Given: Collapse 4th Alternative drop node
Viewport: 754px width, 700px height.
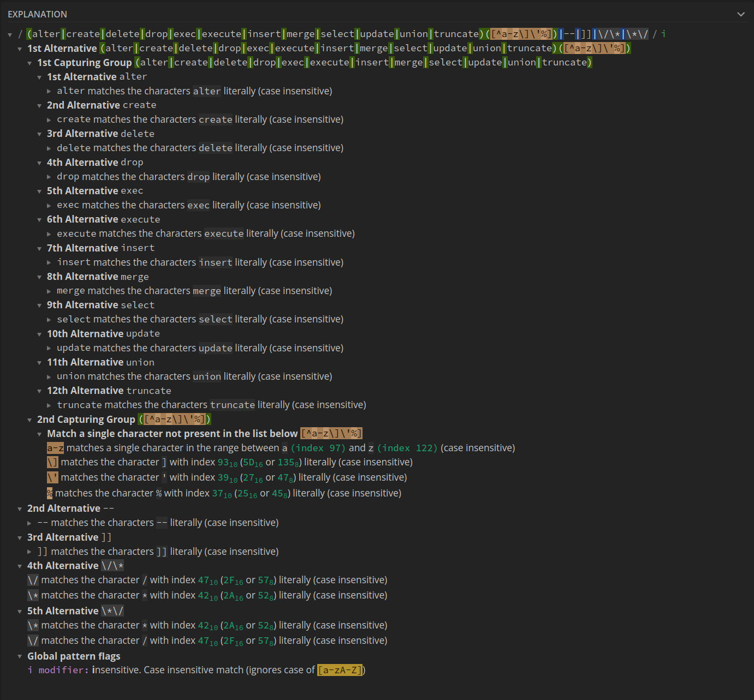Looking at the screenshot, I should pos(39,163).
